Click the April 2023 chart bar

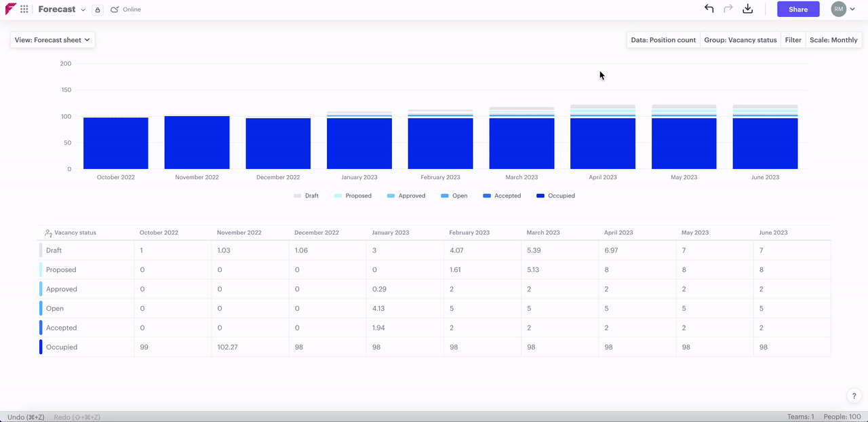tap(603, 142)
